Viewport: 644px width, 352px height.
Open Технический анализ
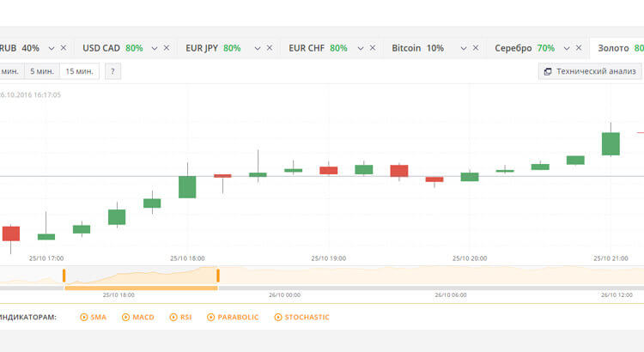(x=590, y=71)
